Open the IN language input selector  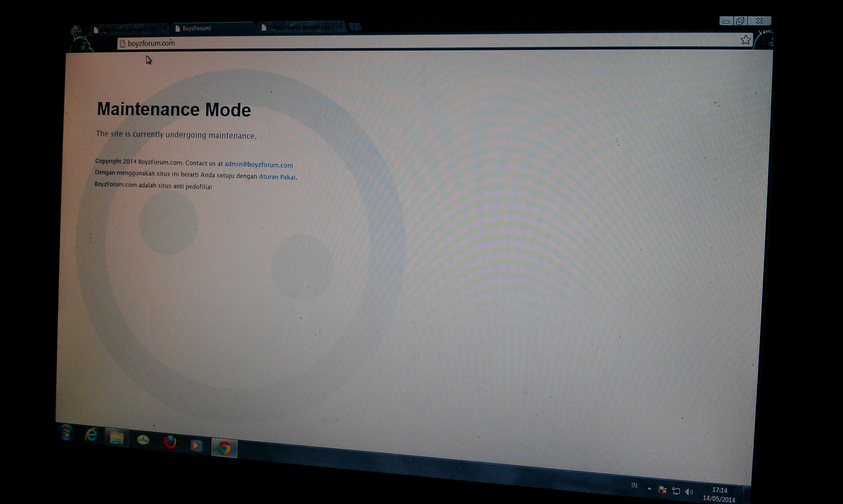pos(634,485)
